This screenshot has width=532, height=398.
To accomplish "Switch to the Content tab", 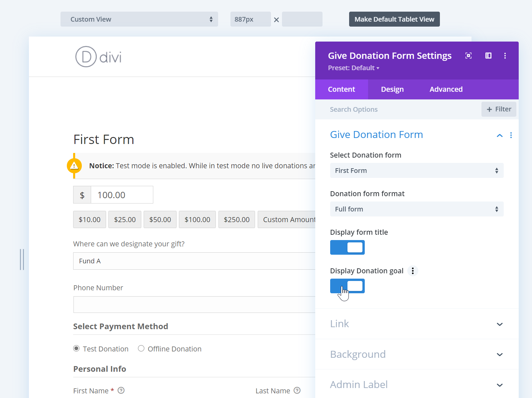I will (x=341, y=89).
